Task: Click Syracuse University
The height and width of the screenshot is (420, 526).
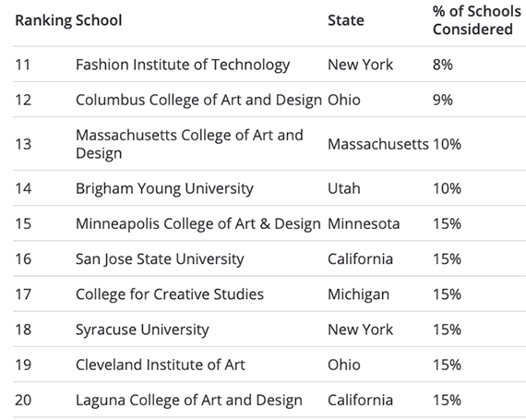Action: point(142,330)
